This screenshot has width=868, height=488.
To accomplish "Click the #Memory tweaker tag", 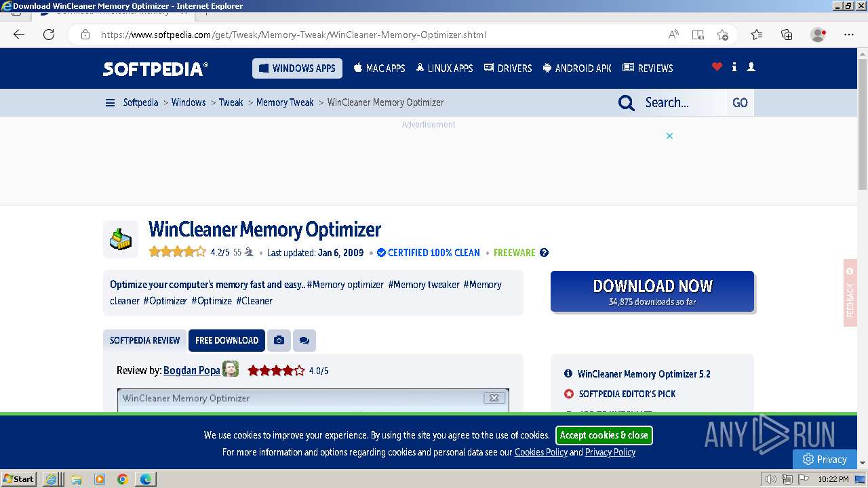I will click(x=424, y=285).
